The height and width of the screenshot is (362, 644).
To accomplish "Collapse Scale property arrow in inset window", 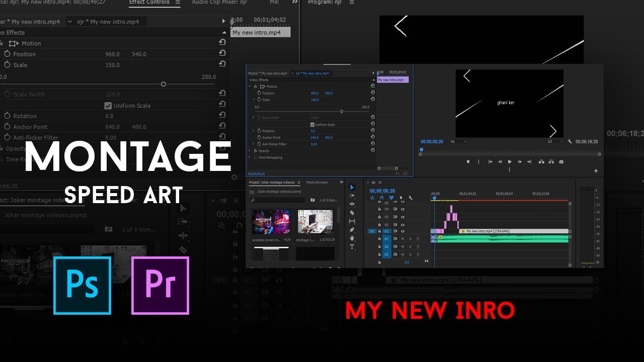I will pyautogui.click(x=254, y=100).
